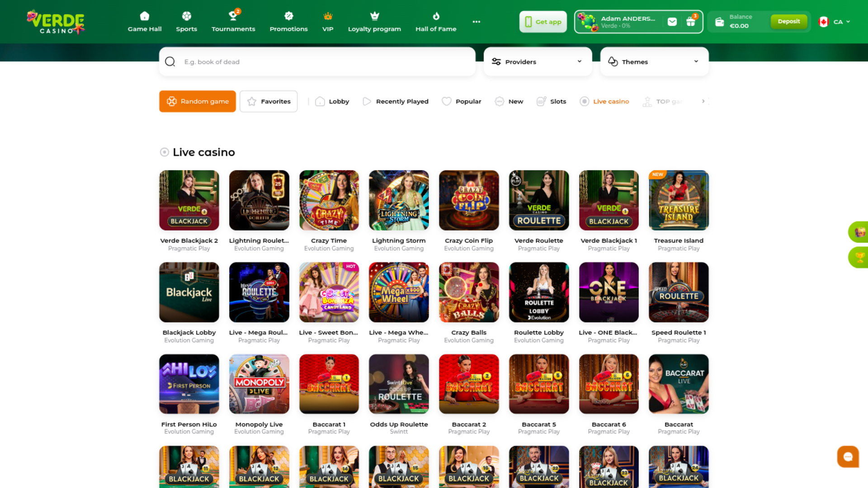
Task: Switch on the Slots filter
Action: 551,101
